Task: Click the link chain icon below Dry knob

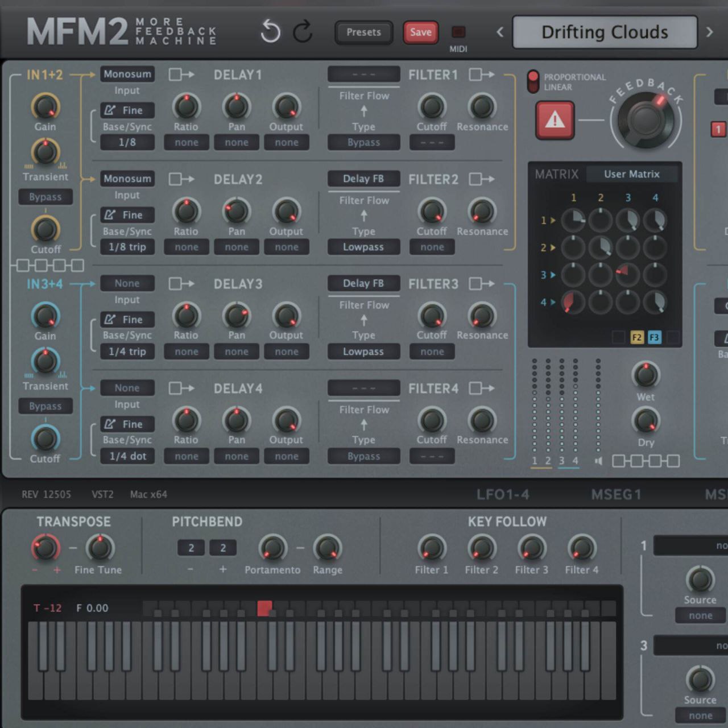Action: pyautogui.click(x=646, y=461)
